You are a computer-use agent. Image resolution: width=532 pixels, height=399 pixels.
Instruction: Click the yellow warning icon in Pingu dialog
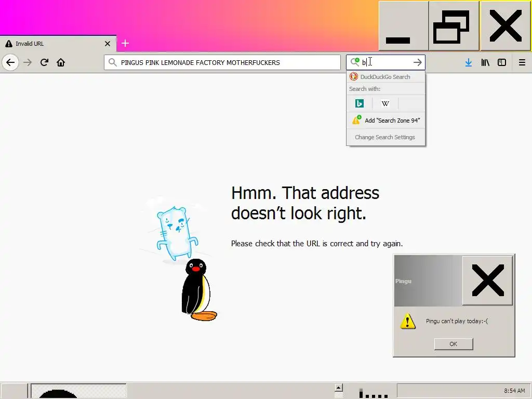(x=408, y=321)
